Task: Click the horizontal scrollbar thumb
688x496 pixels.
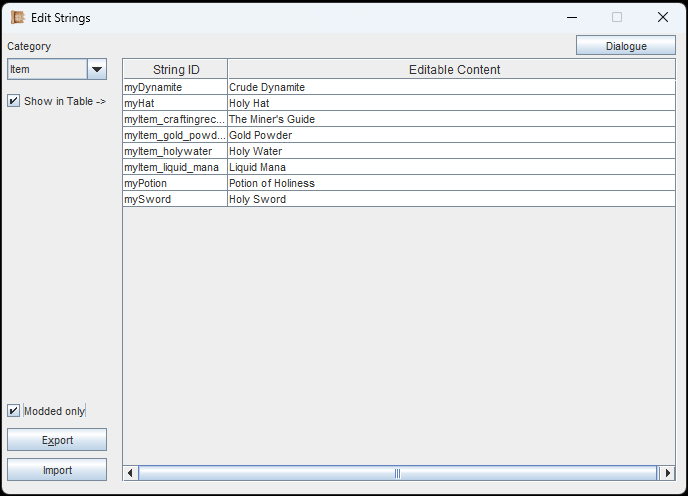Action: (x=397, y=473)
